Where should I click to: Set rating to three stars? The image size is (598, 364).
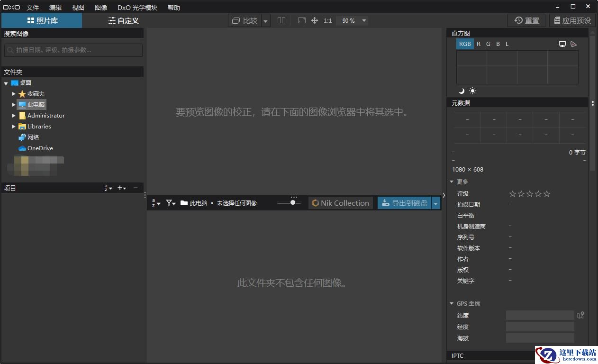530,194
